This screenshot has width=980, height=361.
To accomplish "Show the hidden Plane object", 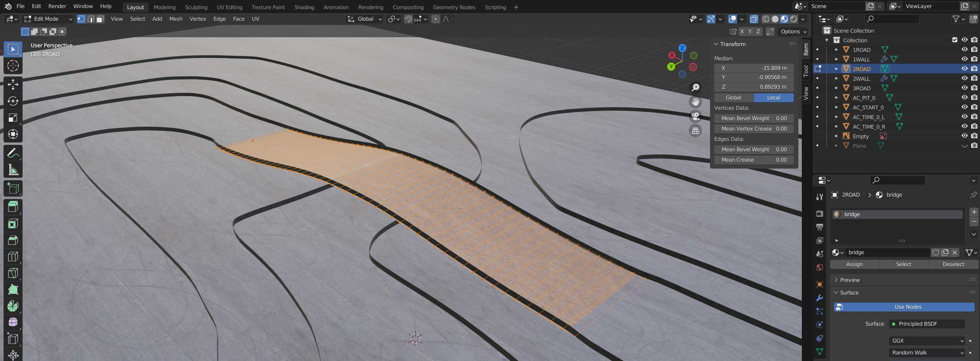I will tap(964, 146).
